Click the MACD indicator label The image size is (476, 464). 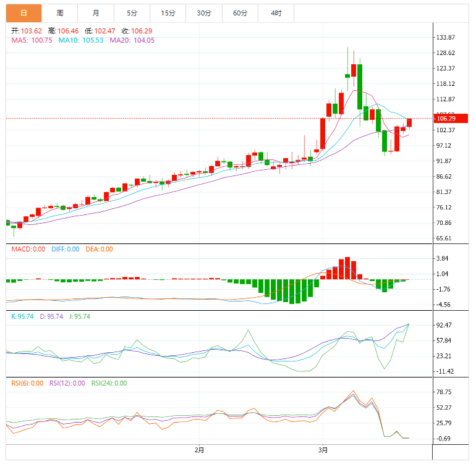point(28,249)
